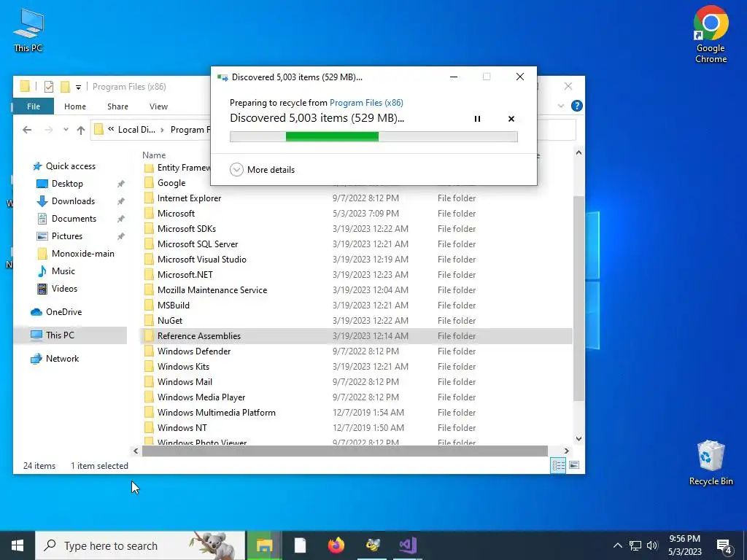Open the notification center icon
Image resolution: width=747 pixels, height=560 pixels.
pos(724,546)
